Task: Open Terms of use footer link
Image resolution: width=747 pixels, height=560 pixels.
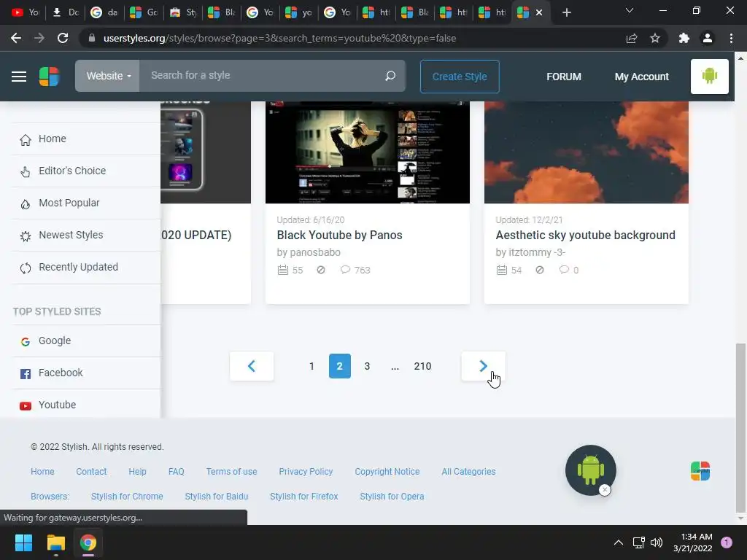Action: (x=231, y=472)
